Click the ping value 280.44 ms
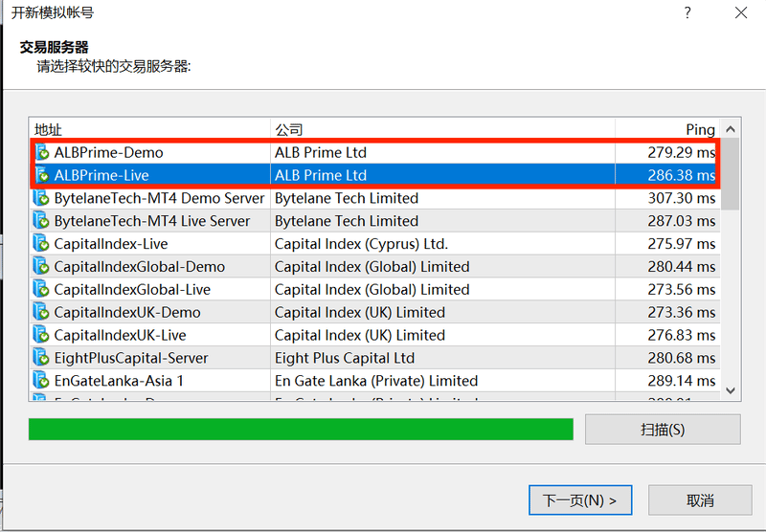 tap(682, 267)
